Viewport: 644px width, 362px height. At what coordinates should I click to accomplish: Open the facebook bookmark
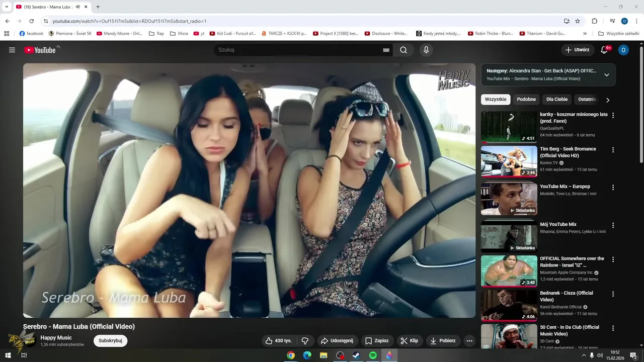tap(31, 34)
